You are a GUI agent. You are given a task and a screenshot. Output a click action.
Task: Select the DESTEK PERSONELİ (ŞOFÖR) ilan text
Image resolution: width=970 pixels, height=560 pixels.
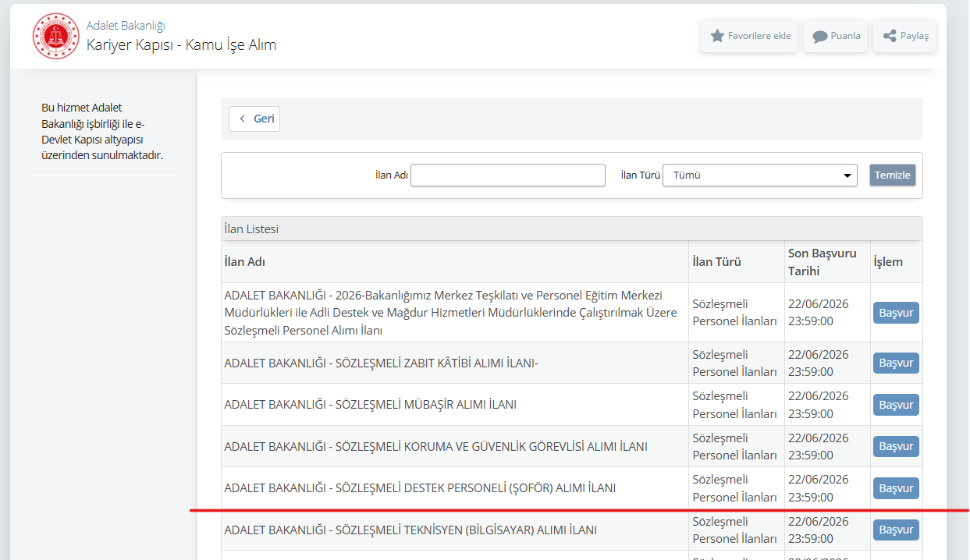pos(420,488)
